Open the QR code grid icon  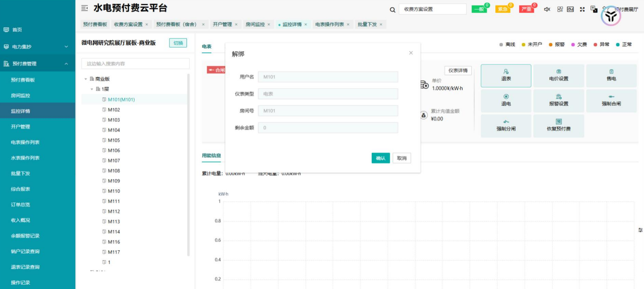click(560, 9)
